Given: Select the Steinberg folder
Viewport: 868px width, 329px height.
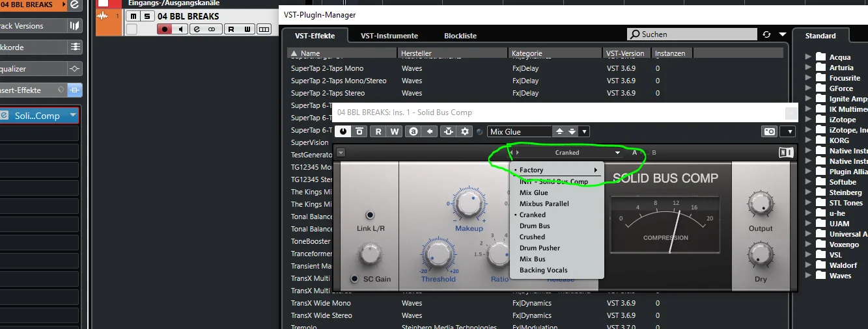Looking at the screenshot, I should click(846, 192).
